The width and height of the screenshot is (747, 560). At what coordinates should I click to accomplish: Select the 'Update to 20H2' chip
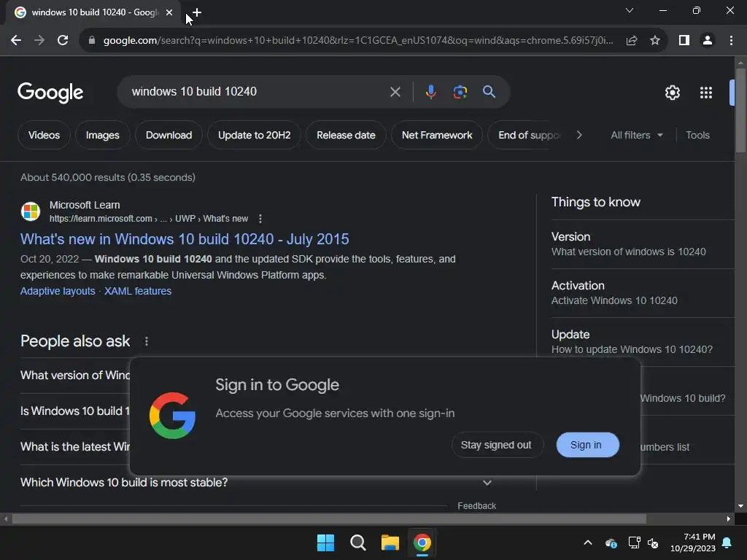(254, 135)
